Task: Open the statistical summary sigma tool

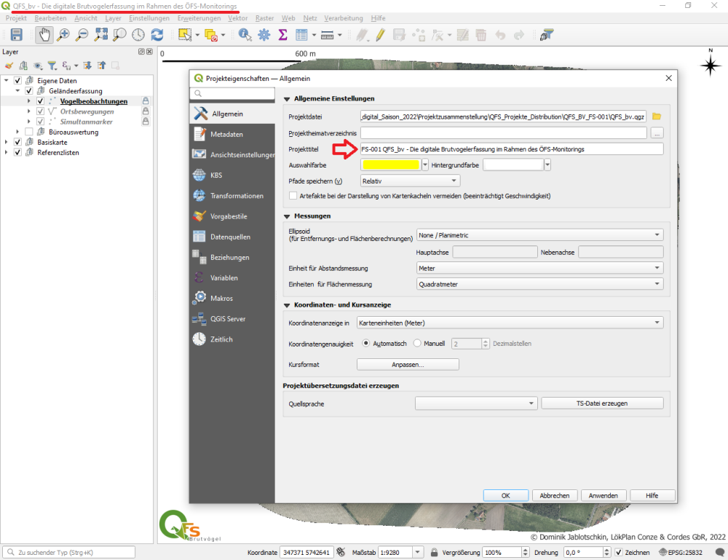Action: 282,35
